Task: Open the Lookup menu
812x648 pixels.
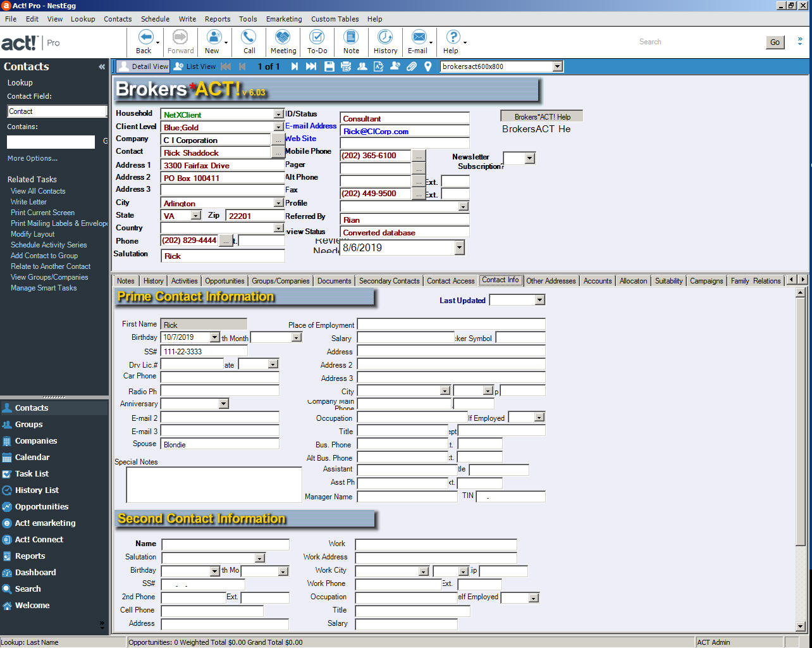Action: (83, 19)
